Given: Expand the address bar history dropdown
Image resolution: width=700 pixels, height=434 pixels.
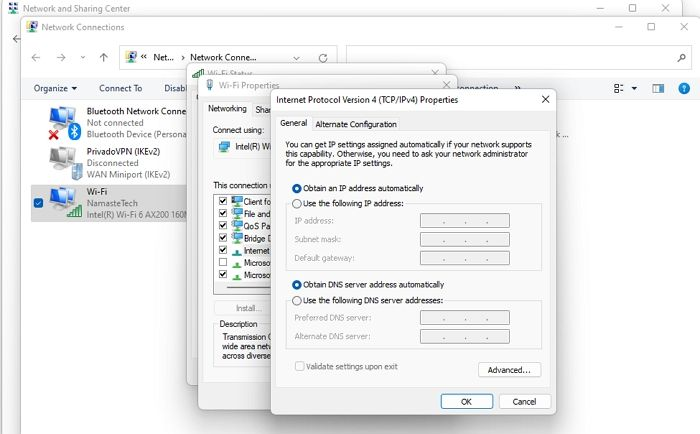Looking at the screenshot, I should click(x=296, y=58).
